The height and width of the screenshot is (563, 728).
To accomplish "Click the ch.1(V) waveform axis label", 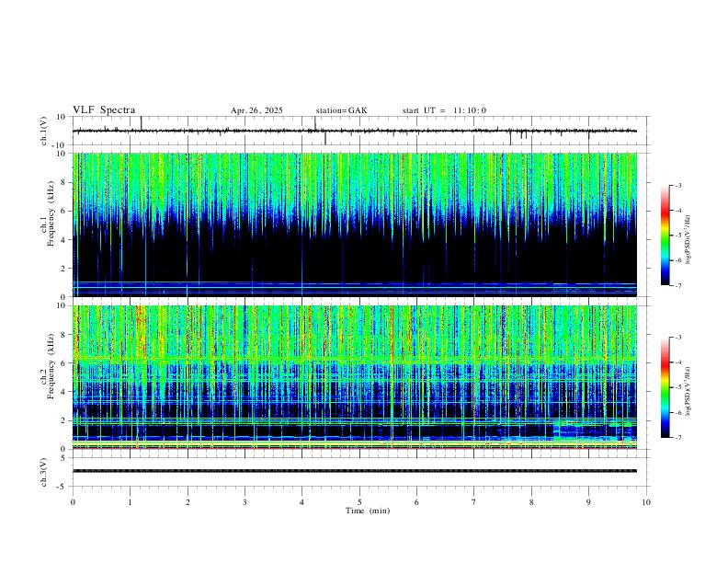I will [44, 131].
